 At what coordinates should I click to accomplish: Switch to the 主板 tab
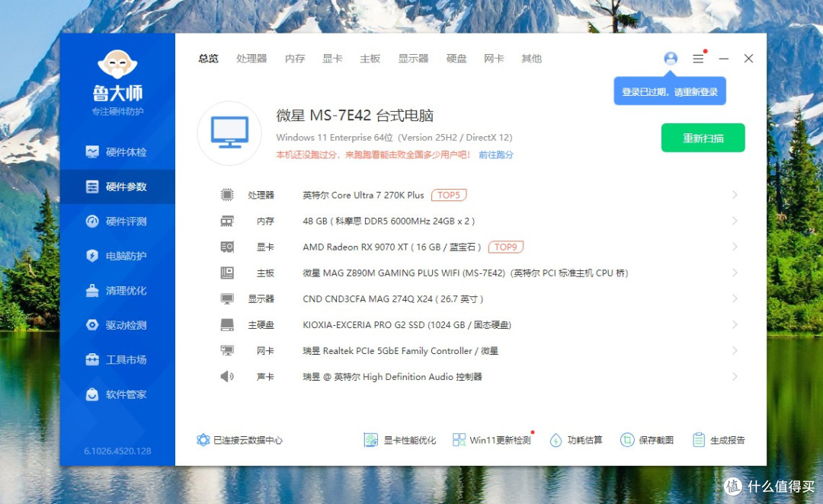tap(370, 59)
